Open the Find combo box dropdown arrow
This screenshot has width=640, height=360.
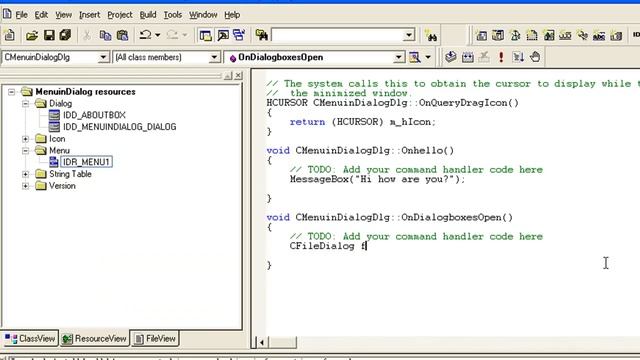point(409,36)
